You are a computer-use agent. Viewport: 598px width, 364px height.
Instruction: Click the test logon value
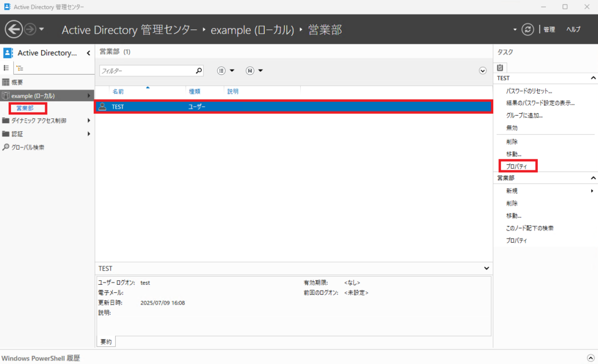pos(145,283)
